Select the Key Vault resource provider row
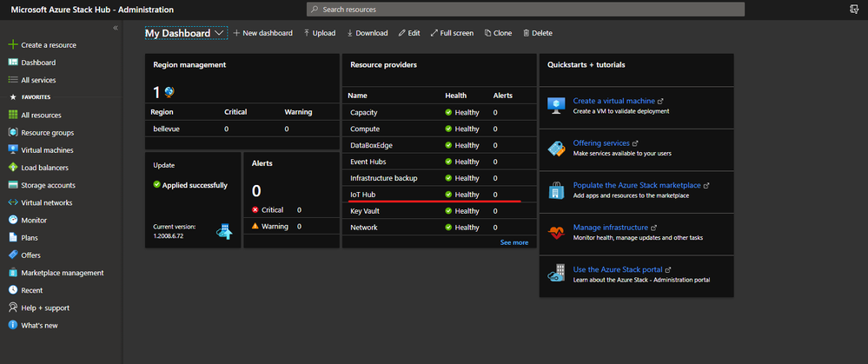Image resolution: width=868 pixels, height=364 pixels. (x=440, y=211)
